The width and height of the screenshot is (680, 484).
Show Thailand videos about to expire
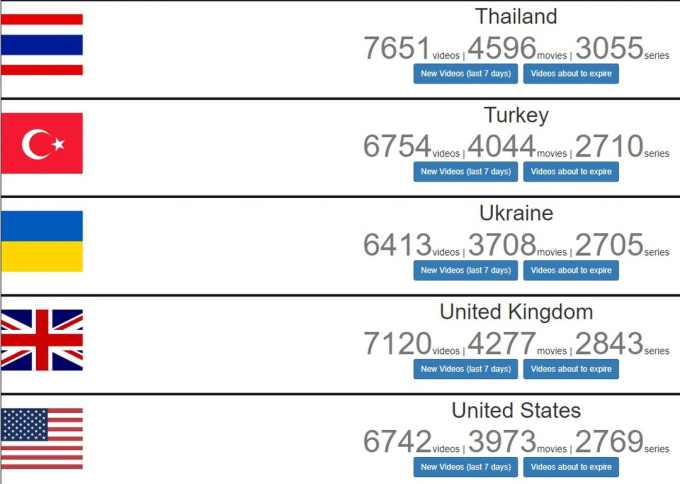click(x=571, y=74)
